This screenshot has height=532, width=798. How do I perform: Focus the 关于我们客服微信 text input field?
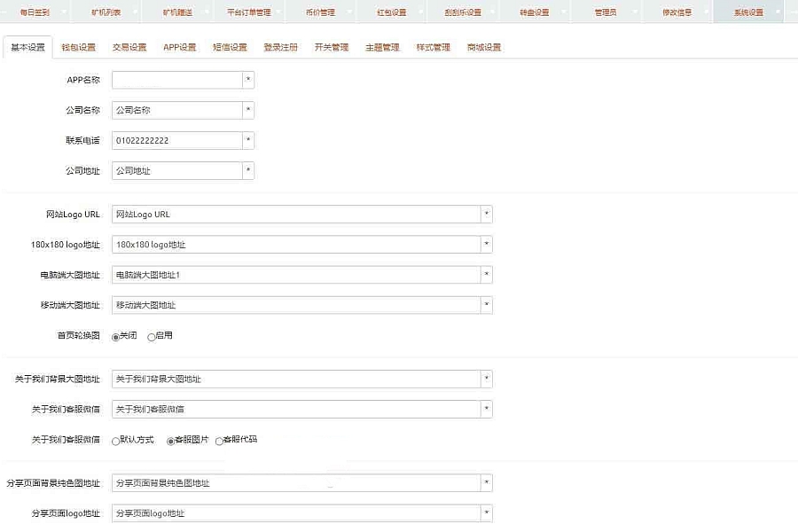(296, 409)
